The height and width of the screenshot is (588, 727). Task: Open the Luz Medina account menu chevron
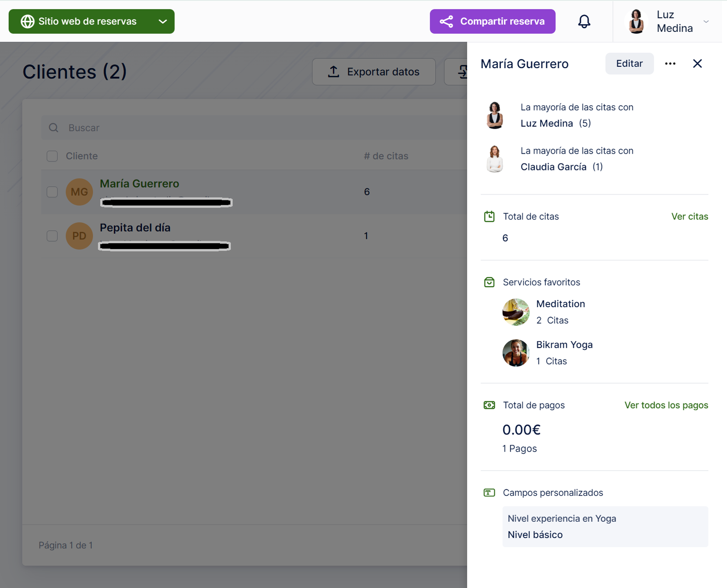point(706,21)
